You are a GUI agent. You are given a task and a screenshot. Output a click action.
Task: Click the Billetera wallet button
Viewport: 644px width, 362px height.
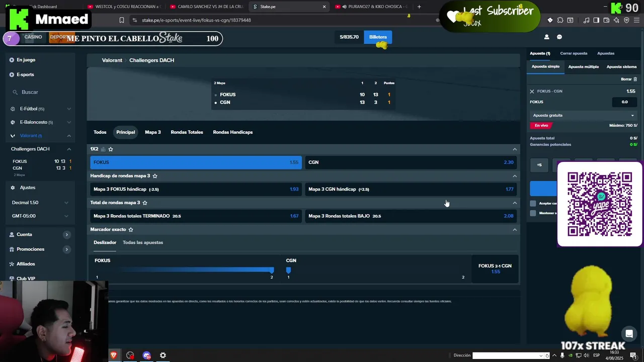tap(378, 37)
